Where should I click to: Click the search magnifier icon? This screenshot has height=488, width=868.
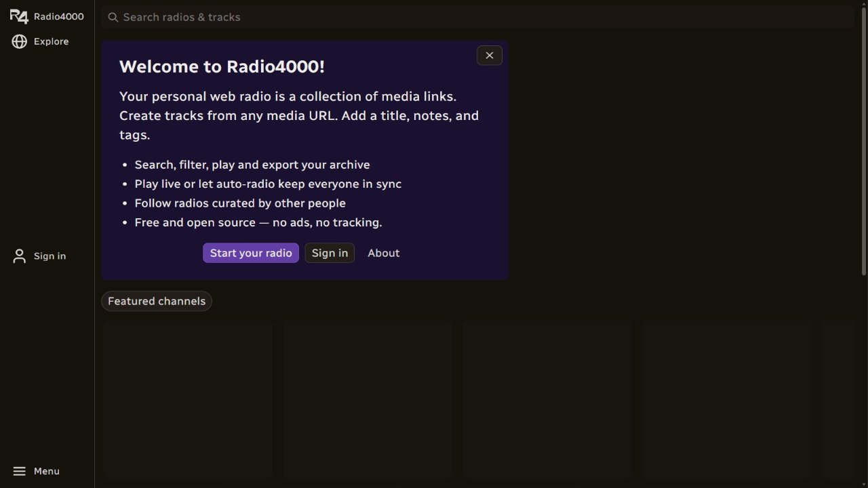[113, 17]
